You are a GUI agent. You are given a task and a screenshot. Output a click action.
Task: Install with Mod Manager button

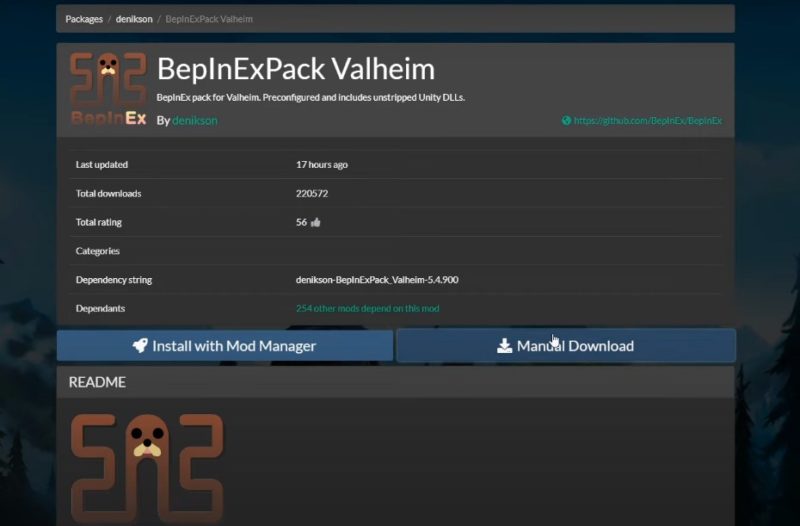point(224,346)
